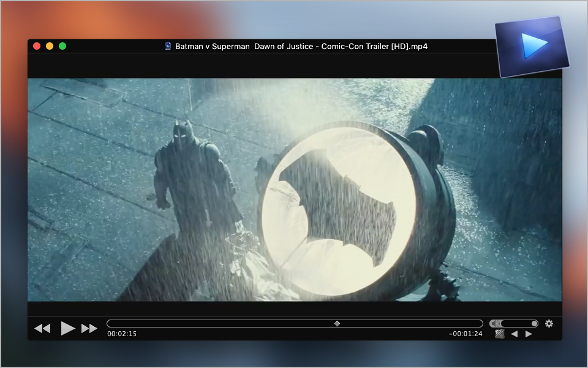
Task: Click the diamond playhead on the seek bar
Action: coord(337,324)
